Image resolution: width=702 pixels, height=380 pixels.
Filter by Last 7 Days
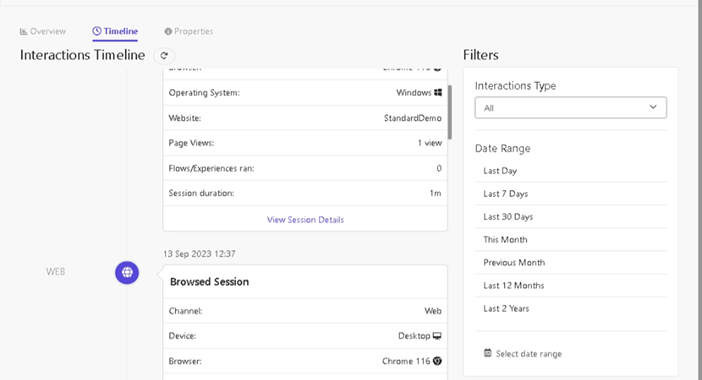tap(570, 194)
